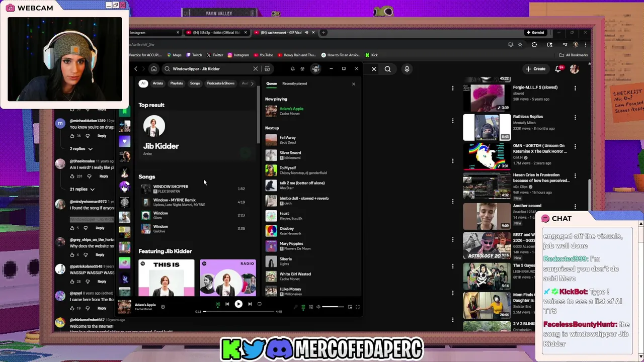Toggle the Spotify queue panel
644x362 pixels.
(x=303, y=307)
